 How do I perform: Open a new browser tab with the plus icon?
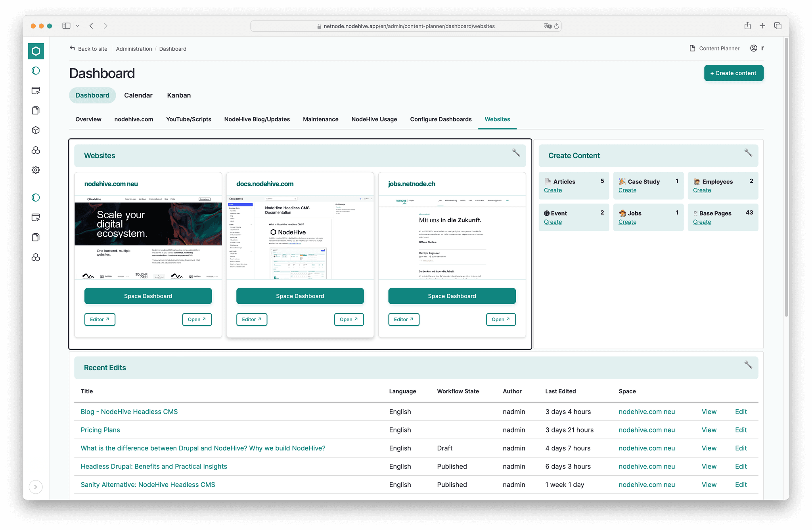762,26
